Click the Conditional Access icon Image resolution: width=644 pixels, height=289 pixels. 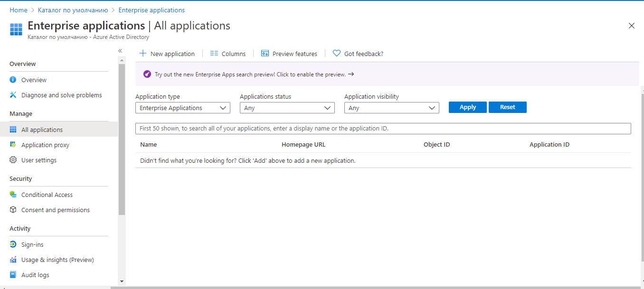13,195
